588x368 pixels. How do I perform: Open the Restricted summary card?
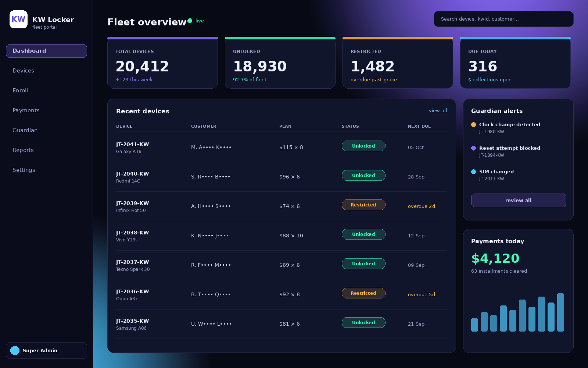click(398, 63)
